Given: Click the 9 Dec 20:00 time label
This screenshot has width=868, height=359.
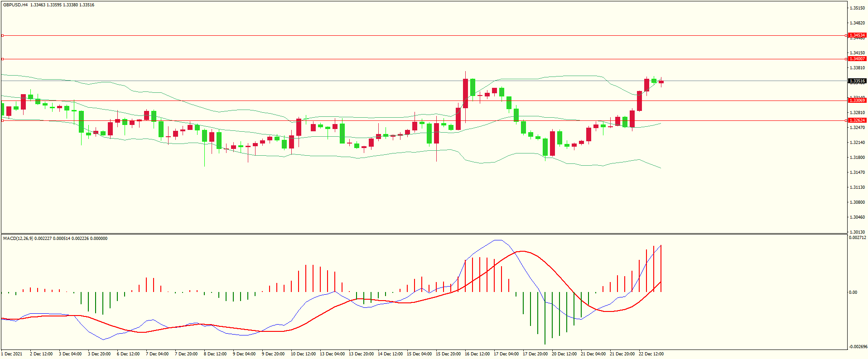Looking at the screenshot, I should pyautogui.click(x=273, y=354).
